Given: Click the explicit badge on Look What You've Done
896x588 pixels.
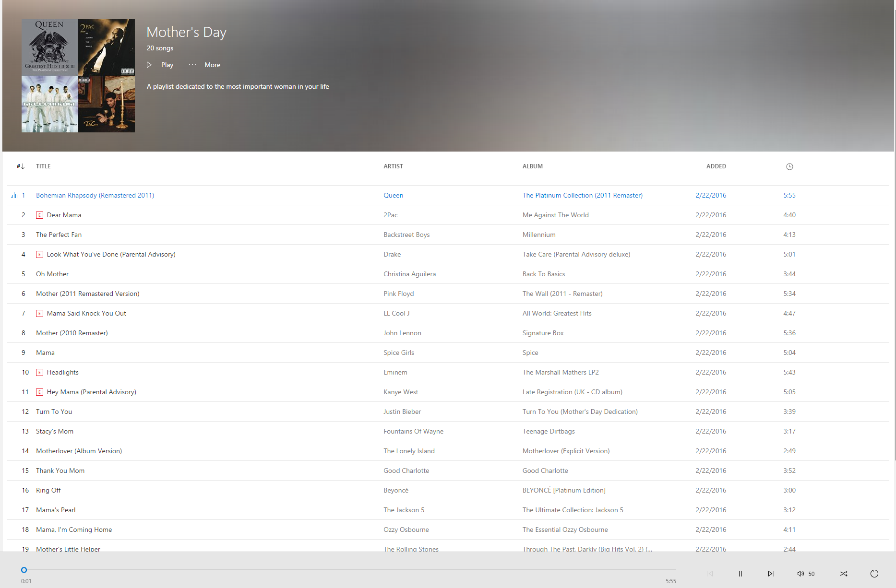Looking at the screenshot, I should [40, 255].
